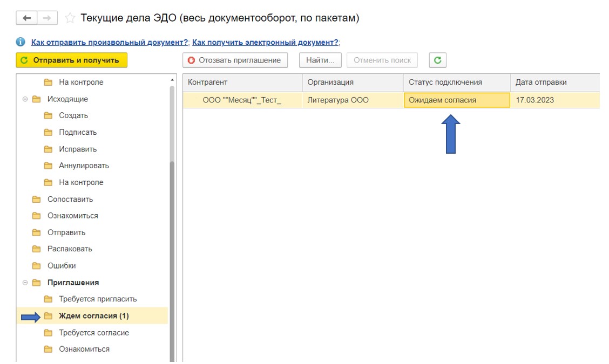This screenshot has width=609, height=364.
Task: Select the Ожидаем согласия status cell
Action: 456,100
